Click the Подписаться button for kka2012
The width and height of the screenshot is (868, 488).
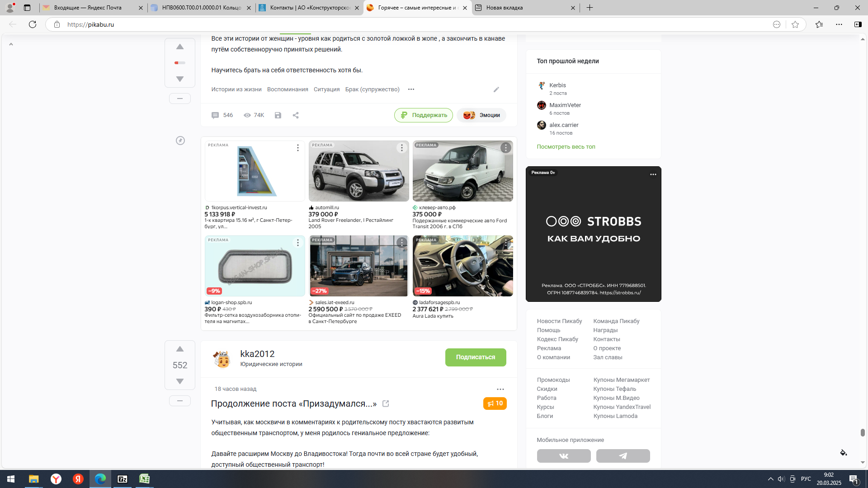[475, 357]
